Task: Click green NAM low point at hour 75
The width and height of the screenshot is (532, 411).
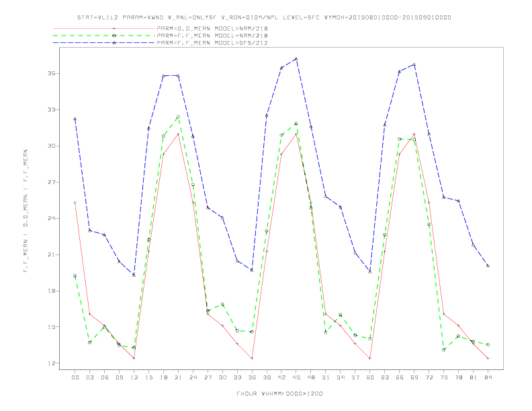Action: pyautogui.click(x=444, y=350)
